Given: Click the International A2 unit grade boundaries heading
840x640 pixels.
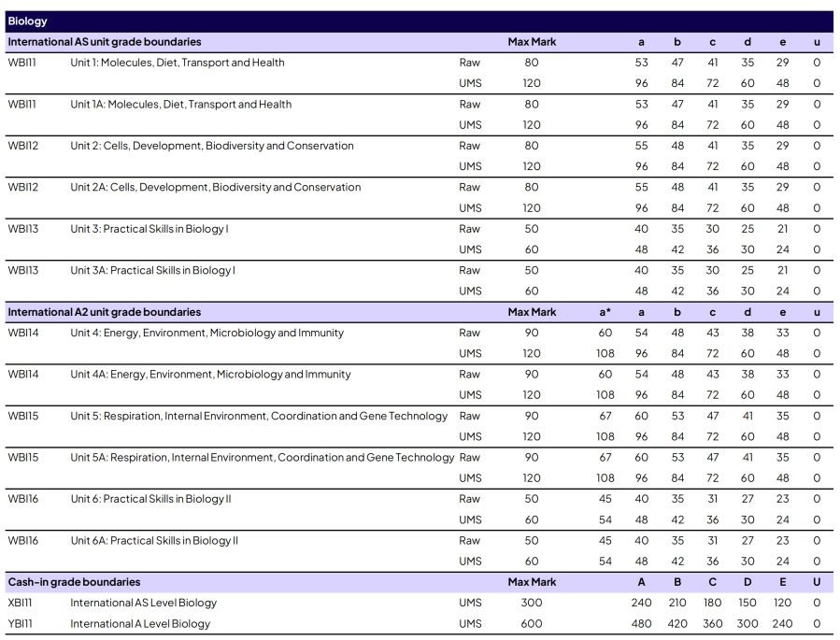Looking at the screenshot, I should 105,312.
